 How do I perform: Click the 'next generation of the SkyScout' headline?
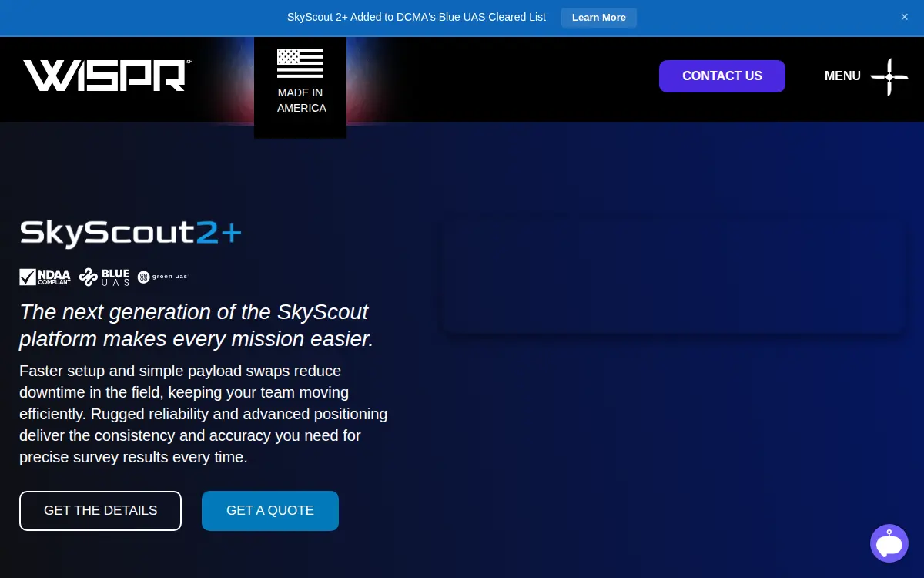tap(196, 325)
